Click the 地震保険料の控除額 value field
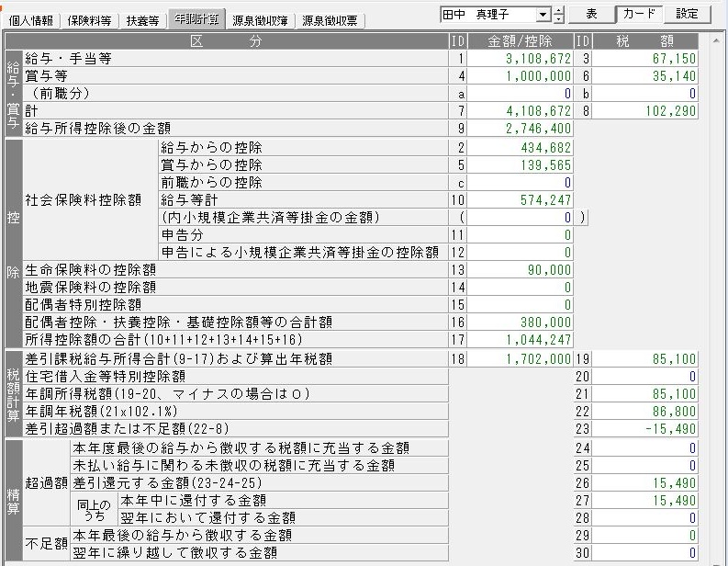Screen dimensions: 728x566 pos(521,287)
